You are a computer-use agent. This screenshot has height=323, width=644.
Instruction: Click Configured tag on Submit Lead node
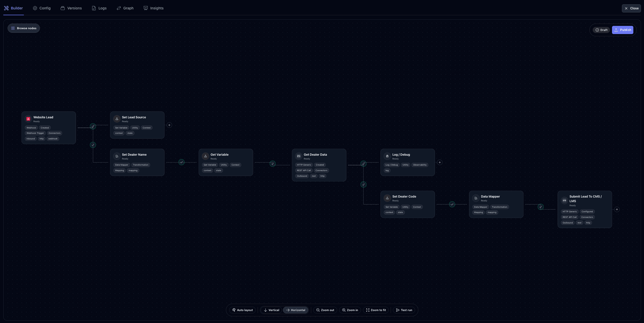pyautogui.click(x=587, y=212)
